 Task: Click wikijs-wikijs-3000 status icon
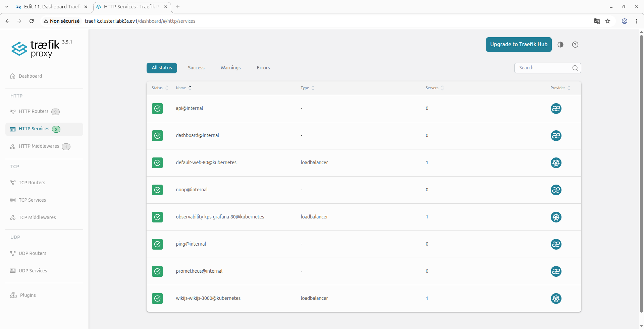157,299
